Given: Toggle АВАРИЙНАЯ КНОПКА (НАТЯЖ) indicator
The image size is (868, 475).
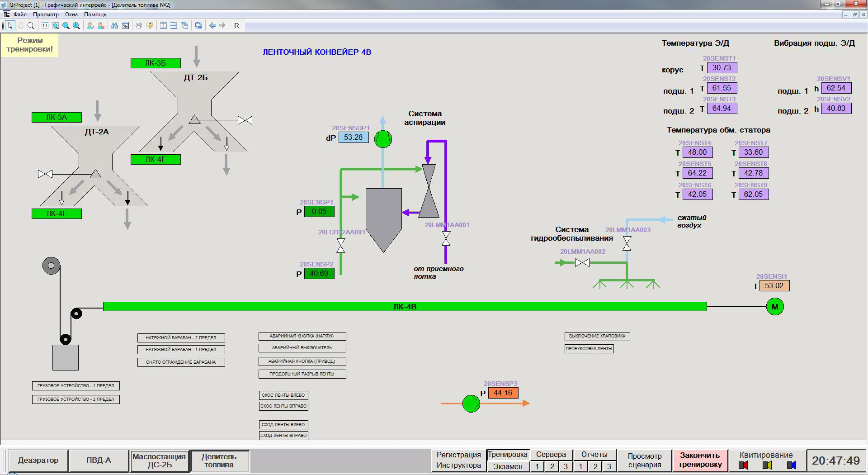Looking at the screenshot, I should [302, 336].
